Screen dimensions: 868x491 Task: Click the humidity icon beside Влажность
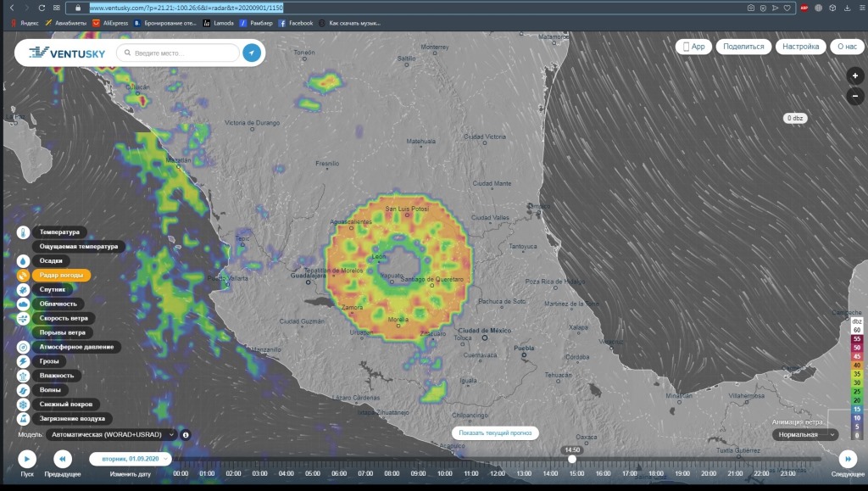pos(23,376)
